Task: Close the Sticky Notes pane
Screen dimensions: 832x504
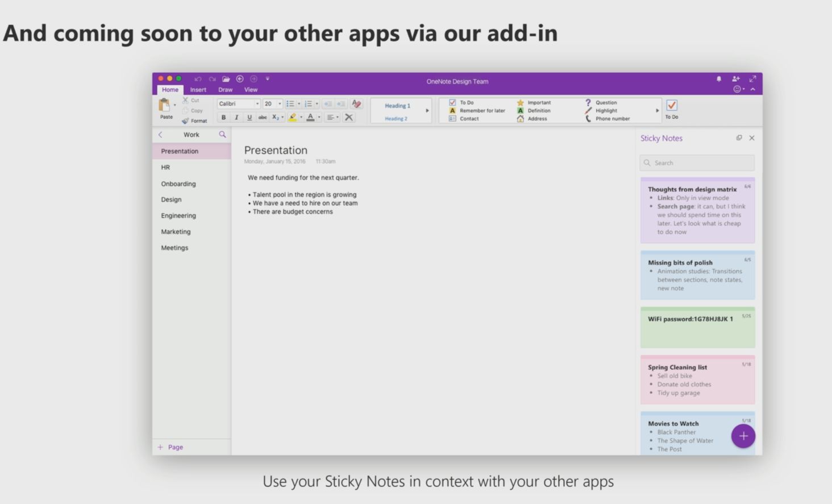Action: coord(752,138)
